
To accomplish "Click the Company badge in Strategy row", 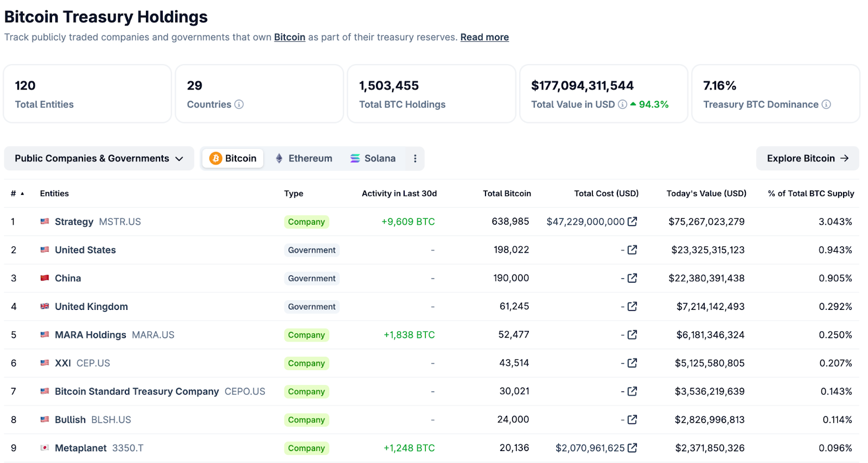I will pos(307,221).
